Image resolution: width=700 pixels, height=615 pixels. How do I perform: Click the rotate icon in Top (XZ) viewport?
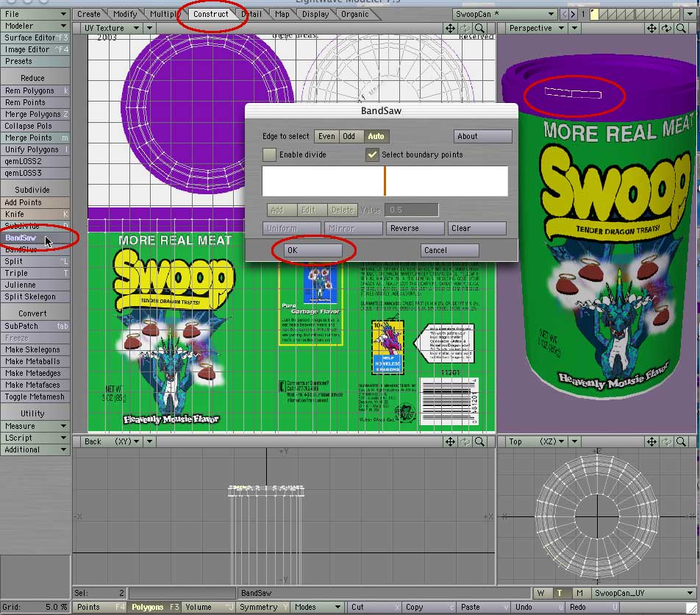coord(666,441)
